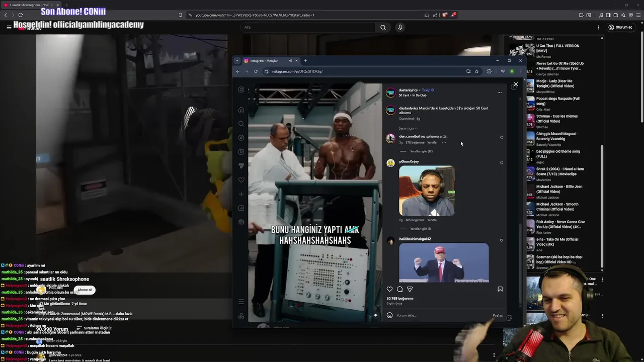
Task: Follow dastanlyrics via 'Takip Et'
Action: (428, 90)
